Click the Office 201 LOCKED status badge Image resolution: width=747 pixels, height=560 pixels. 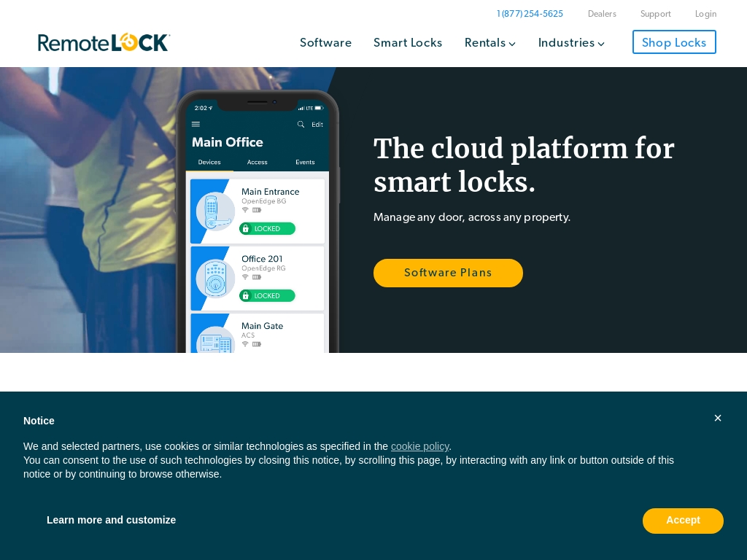tap(267, 296)
